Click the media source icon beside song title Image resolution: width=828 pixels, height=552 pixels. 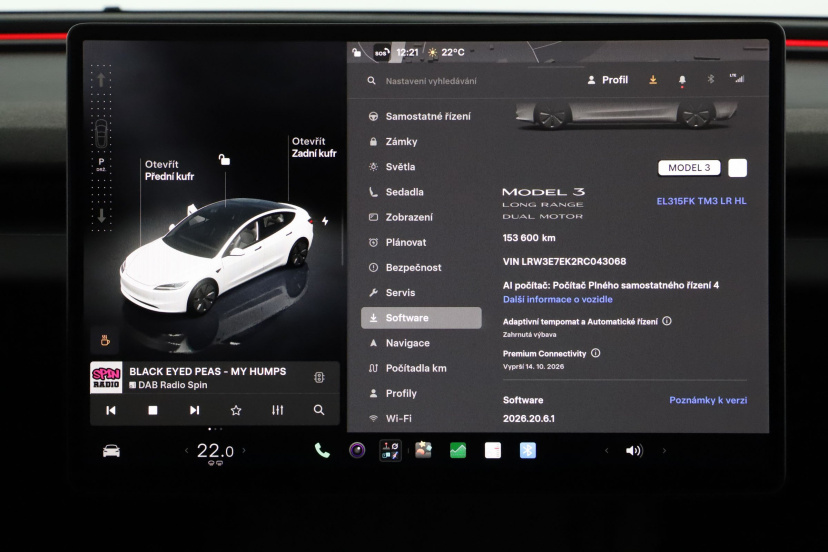(319, 377)
